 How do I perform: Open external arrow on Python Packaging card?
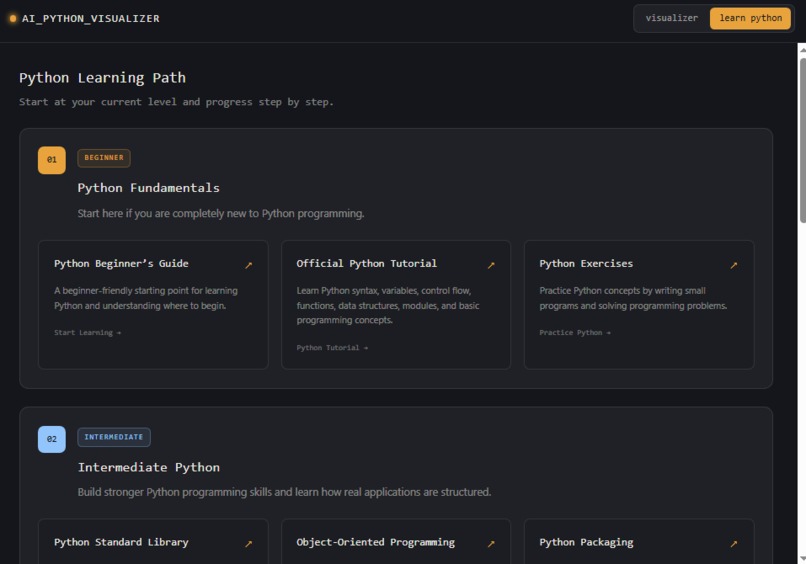pos(734,544)
